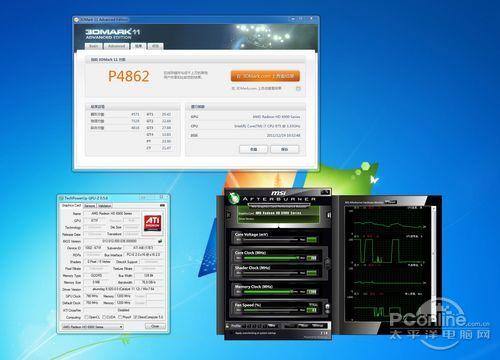Click the left button below the 3DMark system info
The width and height of the screenshot is (500, 360).
click(x=253, y=149)
